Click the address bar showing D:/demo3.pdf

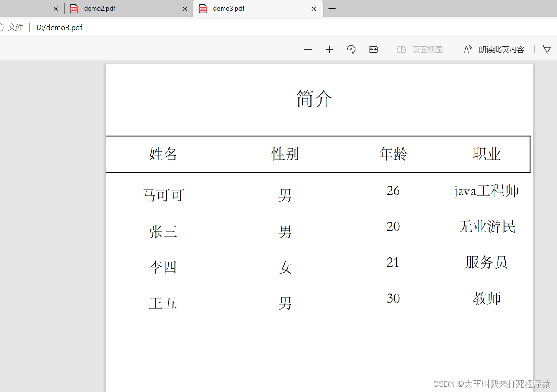59,28
